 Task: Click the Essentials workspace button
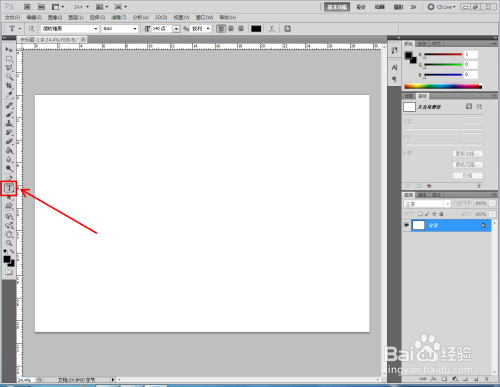point(337,7)
